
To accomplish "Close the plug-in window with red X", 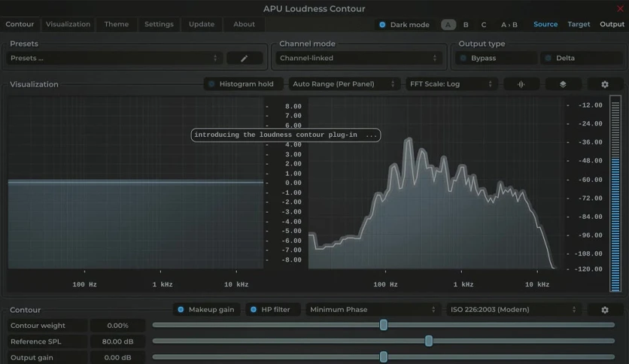I will 620,8.
